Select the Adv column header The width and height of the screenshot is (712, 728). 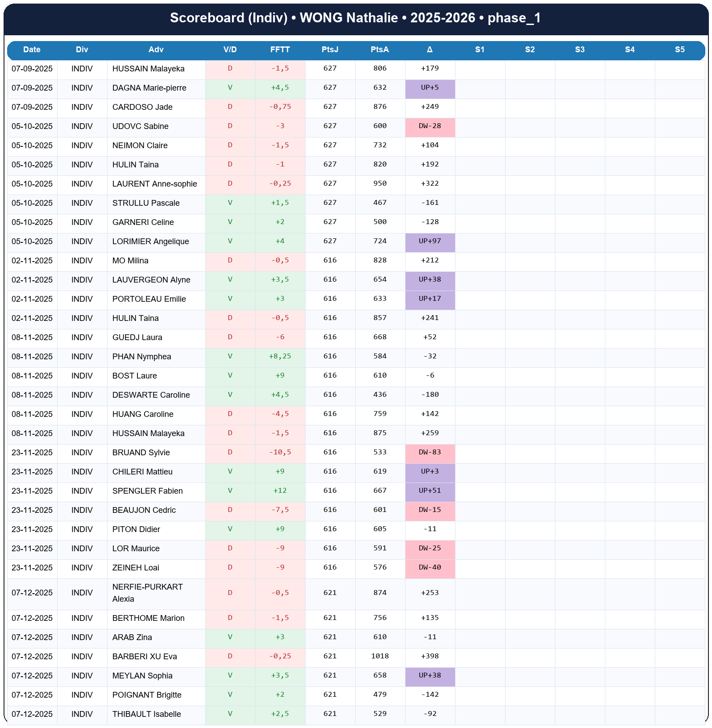coord(156,50)
